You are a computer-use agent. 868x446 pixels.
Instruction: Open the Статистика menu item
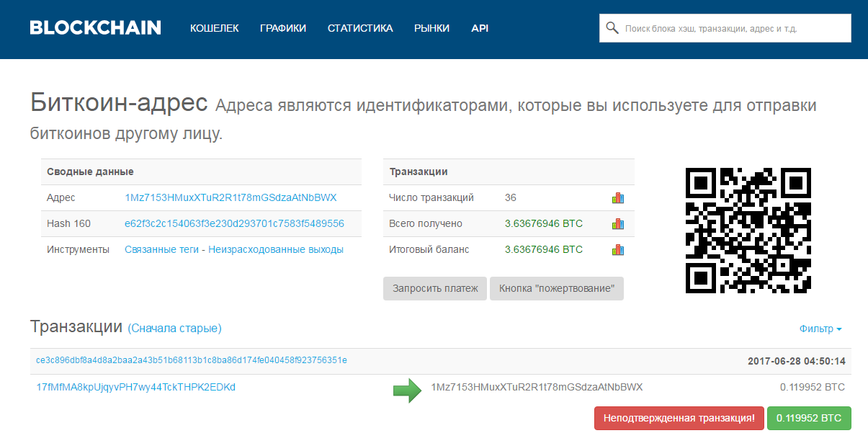tap(360, 28)
